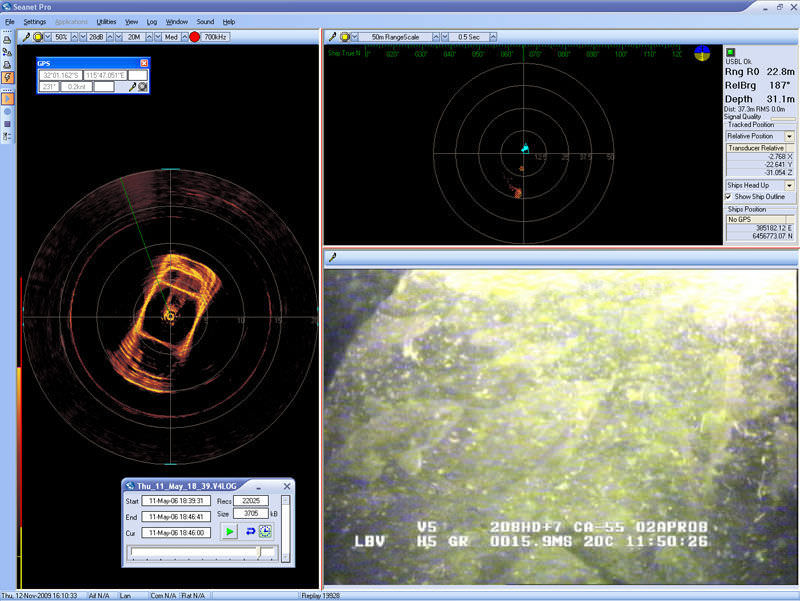The width and height of the screenshot is (800, 601).
Task: Click the Recs count field
Action: coord(251,500)
